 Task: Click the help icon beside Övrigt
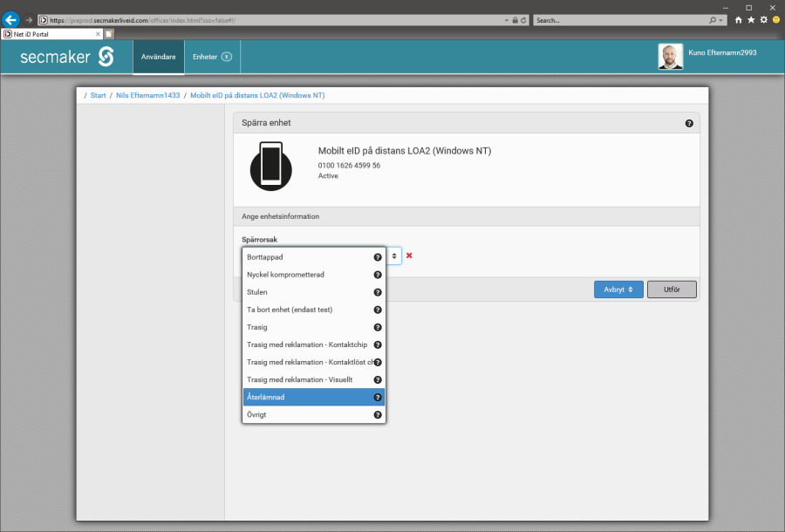(x=378, y=415)
